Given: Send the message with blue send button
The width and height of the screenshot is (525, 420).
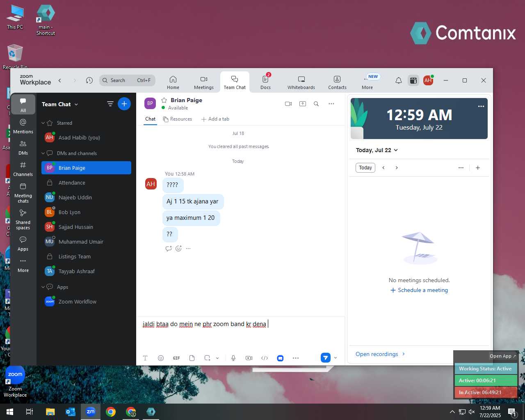Looking at the screenshot, I should click(x=325, y=358).
